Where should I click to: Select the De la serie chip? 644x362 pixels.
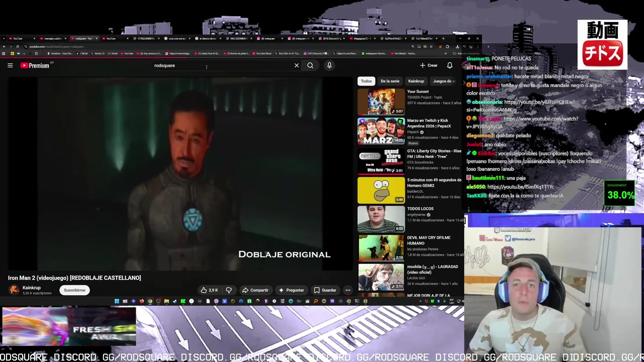[x=390, y=81]
